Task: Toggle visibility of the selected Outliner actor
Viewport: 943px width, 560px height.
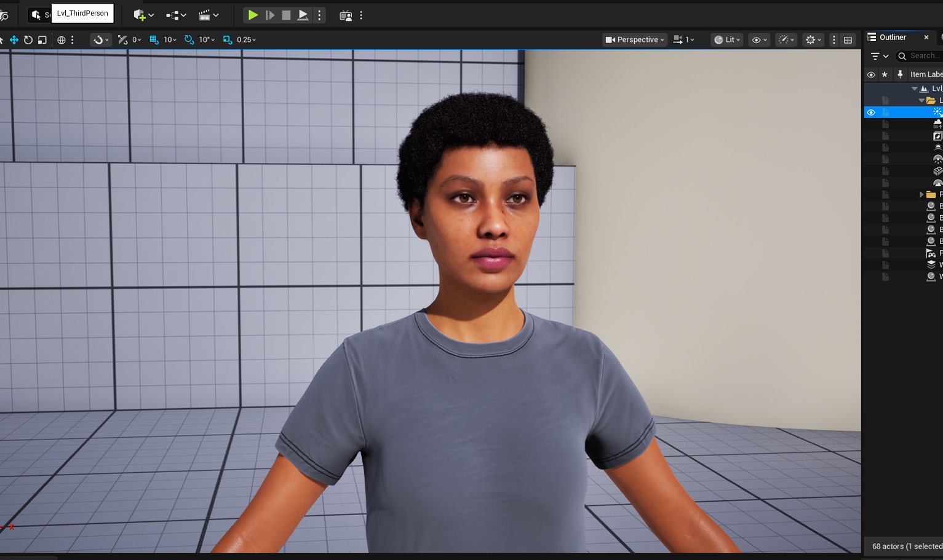Action: point(871,112)
